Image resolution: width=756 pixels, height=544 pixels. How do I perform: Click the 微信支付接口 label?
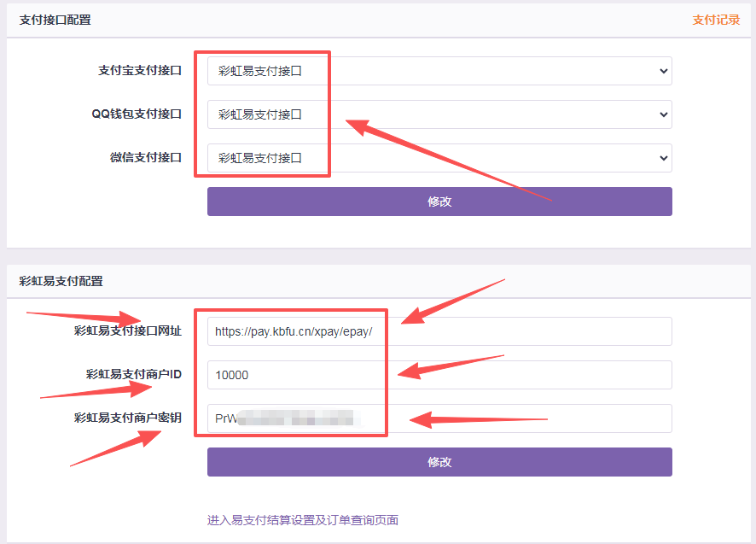tap(146, 158)
